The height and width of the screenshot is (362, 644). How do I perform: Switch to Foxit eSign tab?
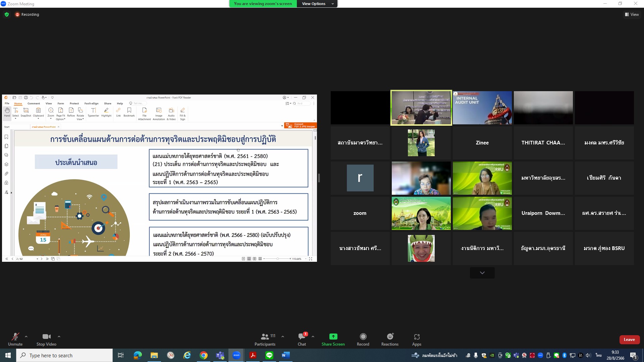(x=91, y=104)
